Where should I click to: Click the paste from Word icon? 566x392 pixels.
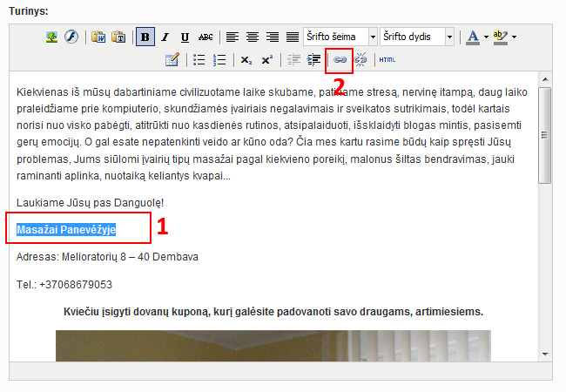tap(98, 37)
